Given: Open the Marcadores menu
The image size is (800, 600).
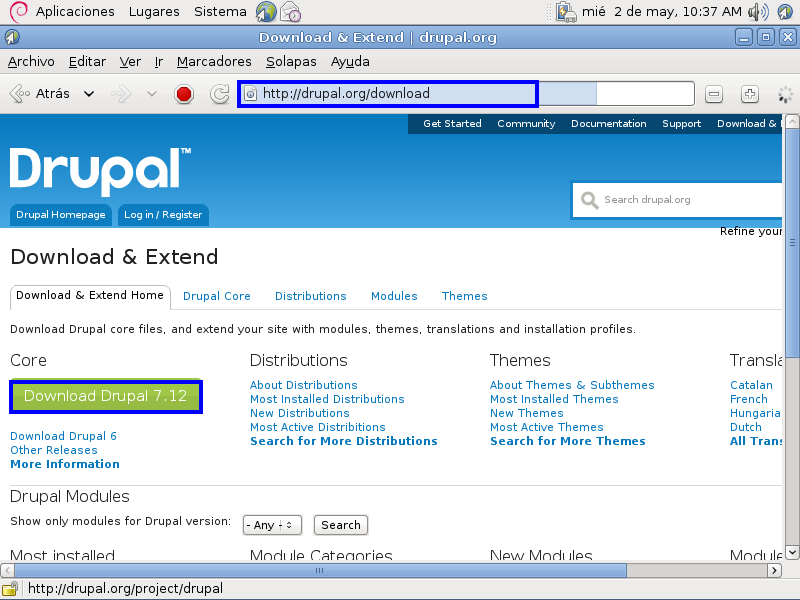Looking at the screenshot, I should tap(214, 61).
